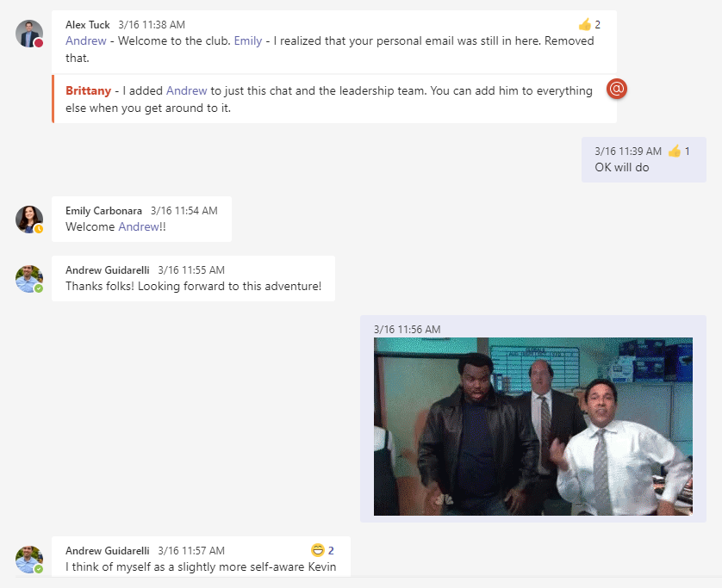Open Emily Carbonara's profile avatar

click(29, 220)
